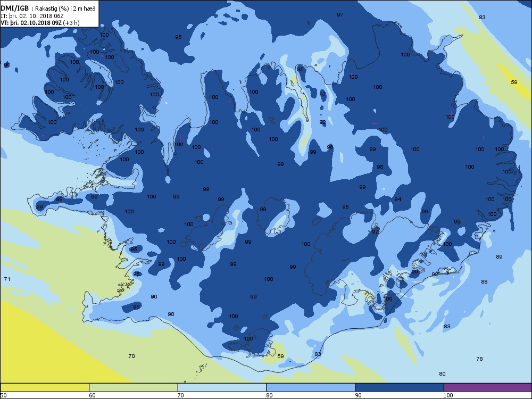Click the light blue 70–80 legend swatch
532x399 pixels.
(x=222, y=387)
